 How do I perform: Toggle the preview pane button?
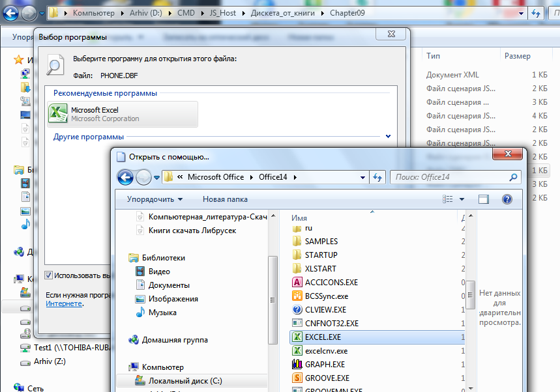click(484, 199)
